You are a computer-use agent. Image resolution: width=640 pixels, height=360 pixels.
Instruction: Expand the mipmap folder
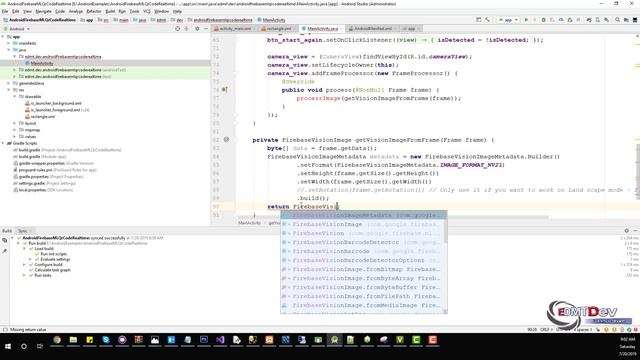click(x=15, y=130)
